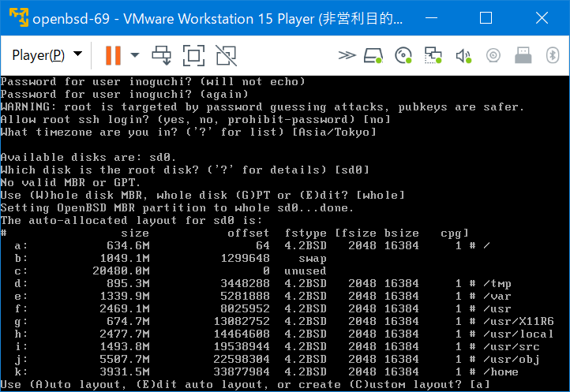
Task: Click the '/var' mount point
Action: [497, 296]
